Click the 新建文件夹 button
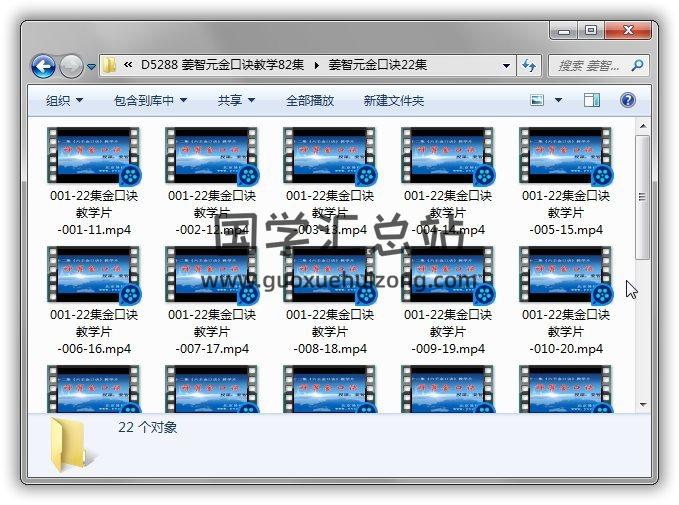 coord(393,100)
